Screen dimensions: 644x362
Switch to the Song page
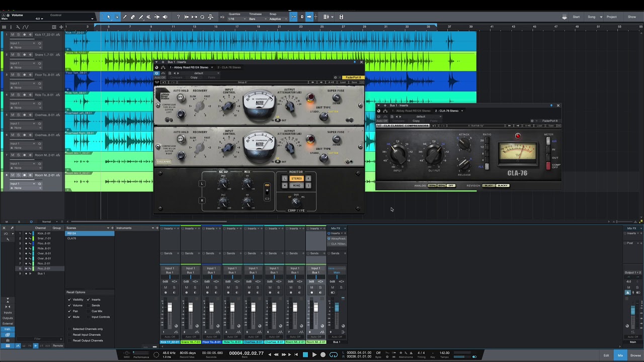(x=592, y=17)
